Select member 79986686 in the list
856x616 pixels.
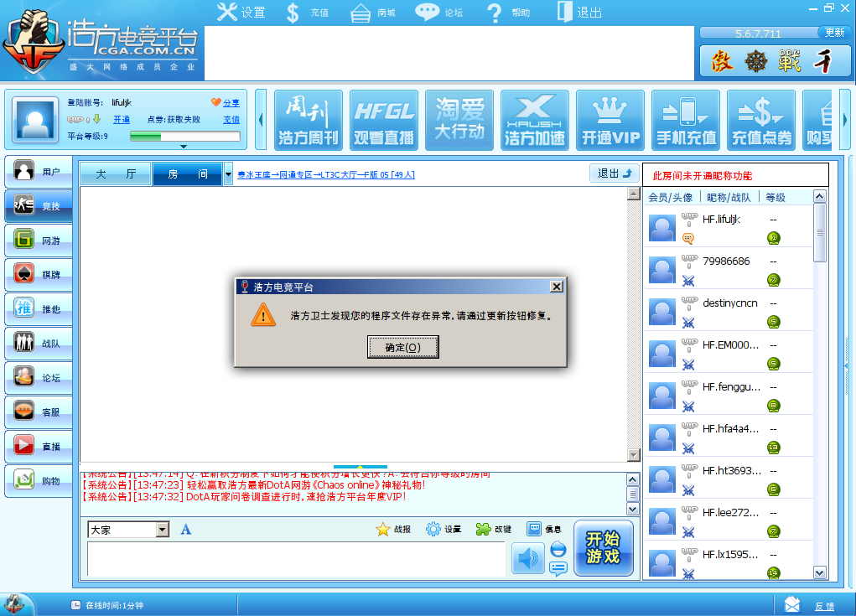coord(729,268)
